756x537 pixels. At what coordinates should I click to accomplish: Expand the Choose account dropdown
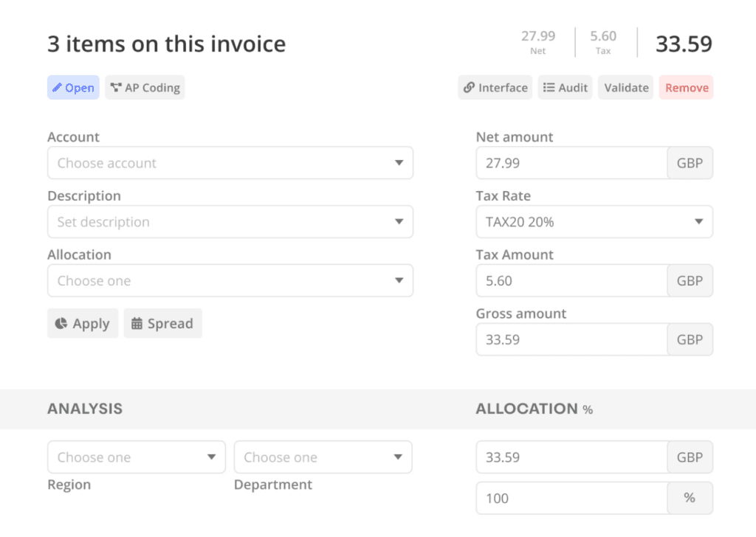[x=230, y=163]
